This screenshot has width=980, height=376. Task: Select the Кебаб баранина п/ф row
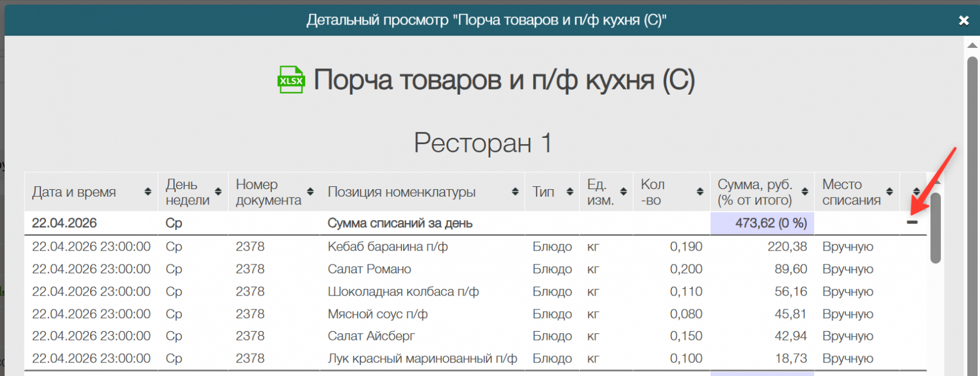[475, 246]
